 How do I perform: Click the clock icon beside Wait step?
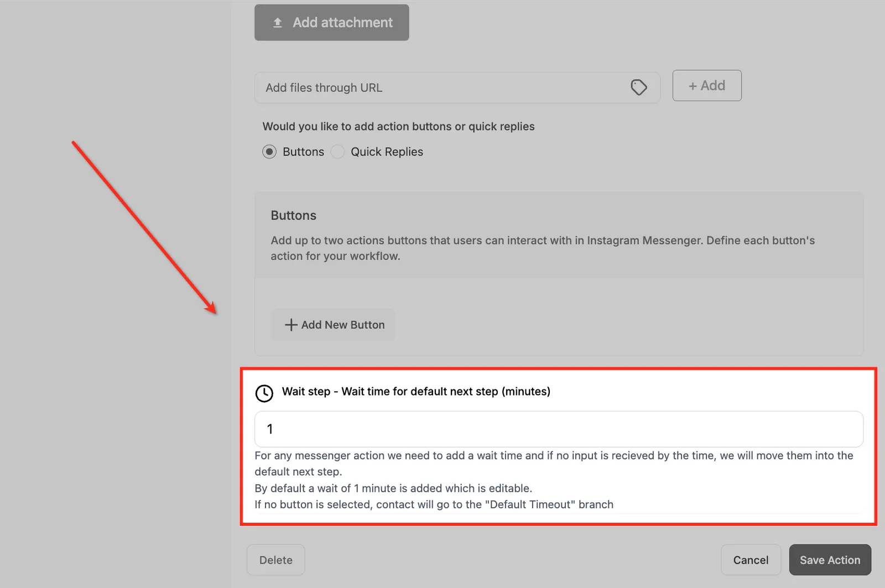[x=264, y=393]
